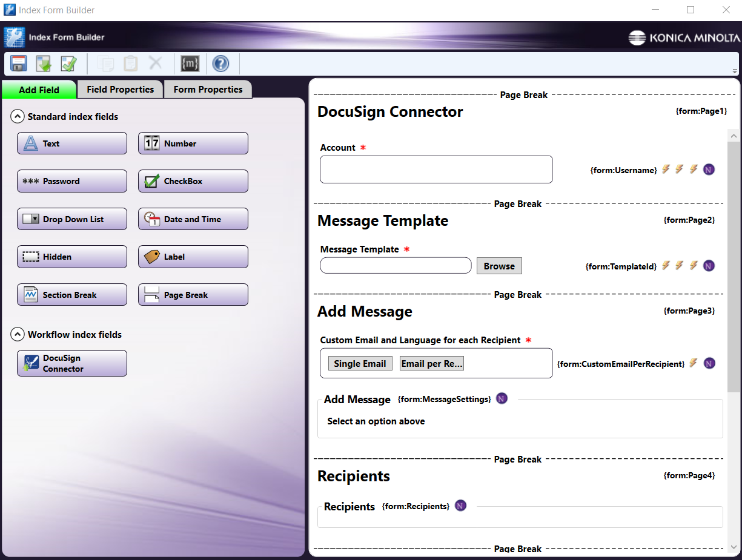Image resolution: width=742 pixels, height=560 pixels.
Task: Click the form preview vertical scrollbar thumb
Action: [x=734, y=268]
